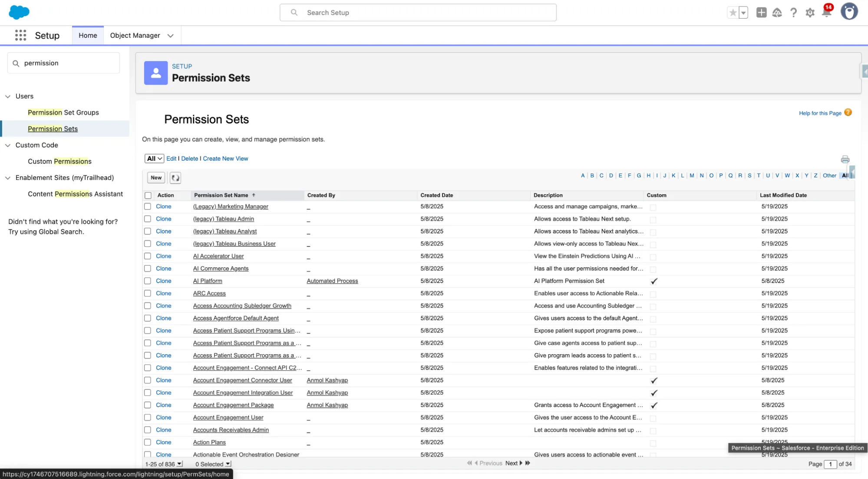
Task: Click the printable view printer icon
Action: click(845, 159)
